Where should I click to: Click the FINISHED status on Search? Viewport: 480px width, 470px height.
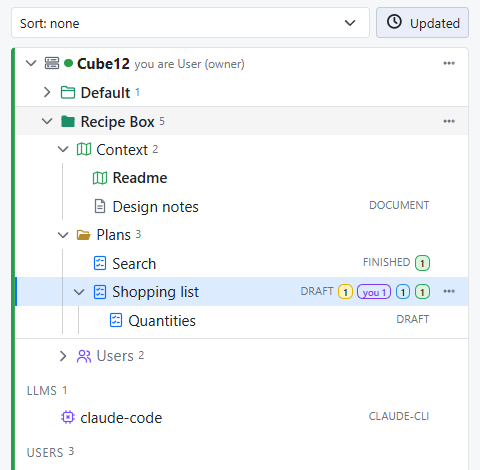[x=386, y=262]
